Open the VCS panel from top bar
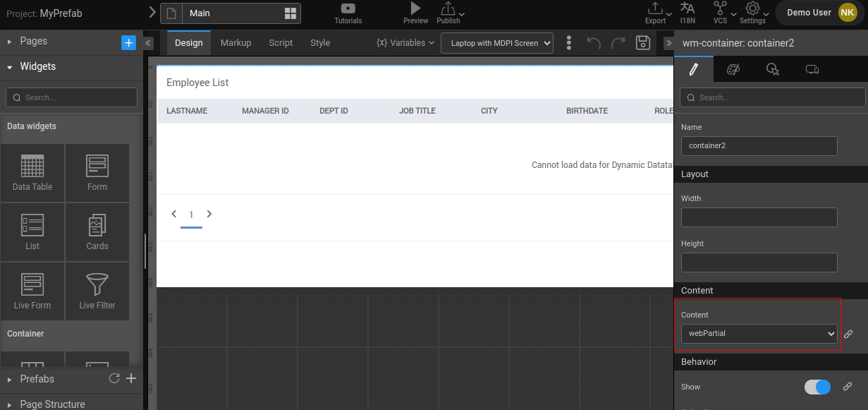Image resolution: width=868 pixels, height=410 pixels. tap(720, 13)
